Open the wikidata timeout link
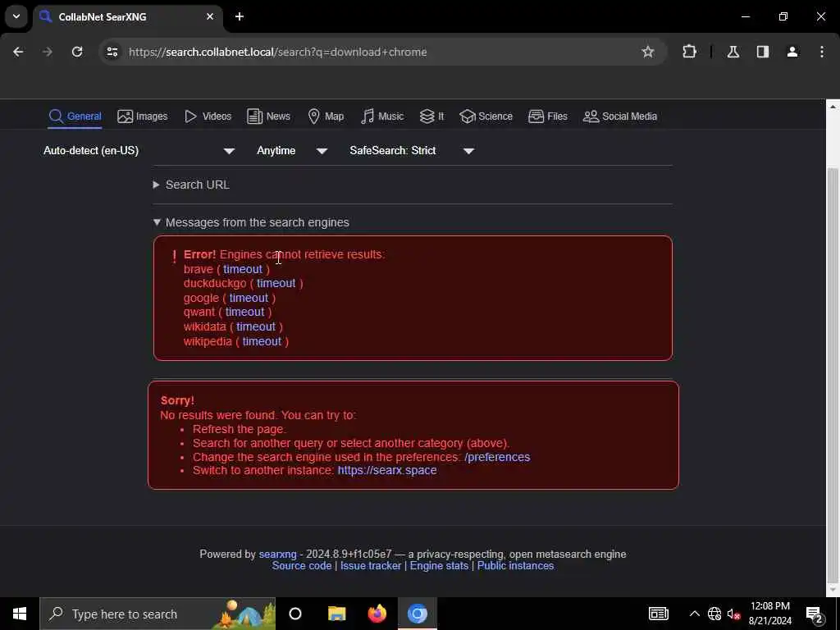This screenshot has height=630, width=840. (256, 326)
